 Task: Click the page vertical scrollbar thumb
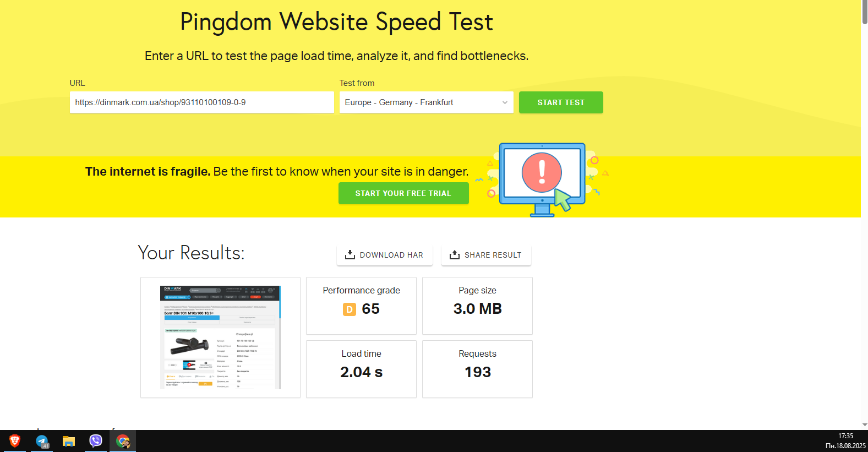click(865, 12)
